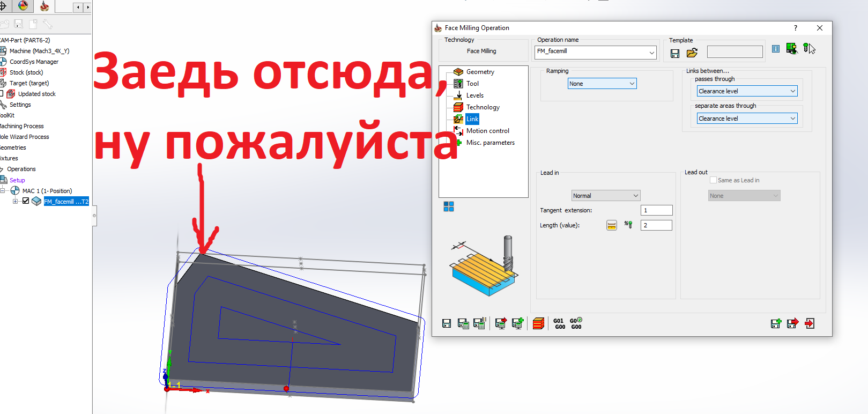Click the G01 G00 icon

[x=559, y=323]
